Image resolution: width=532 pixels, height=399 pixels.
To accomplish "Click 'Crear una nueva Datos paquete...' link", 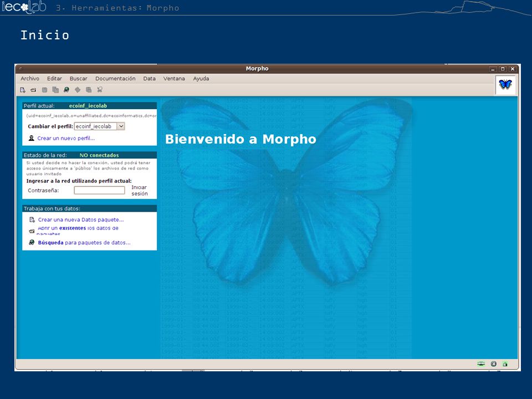I will [81, 219].
